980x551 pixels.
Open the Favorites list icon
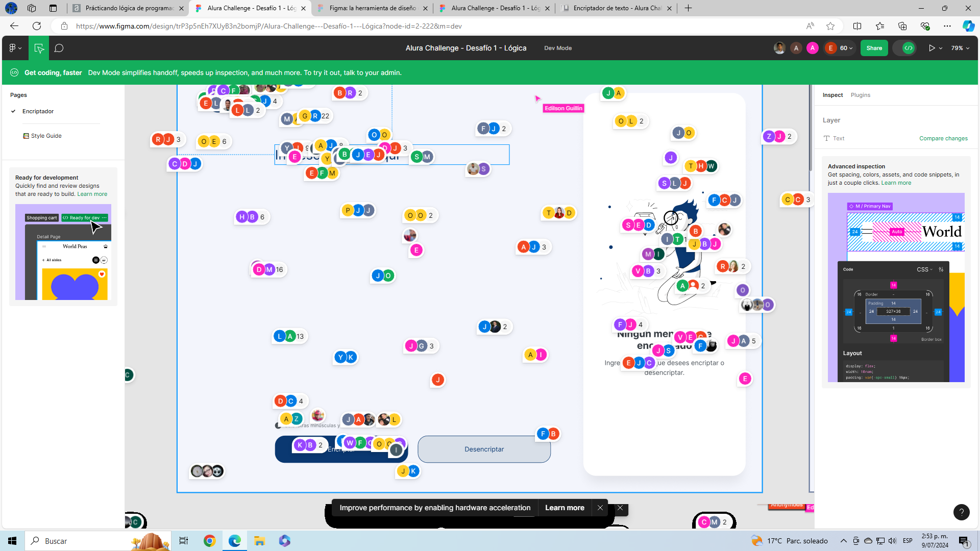[880, 26]
